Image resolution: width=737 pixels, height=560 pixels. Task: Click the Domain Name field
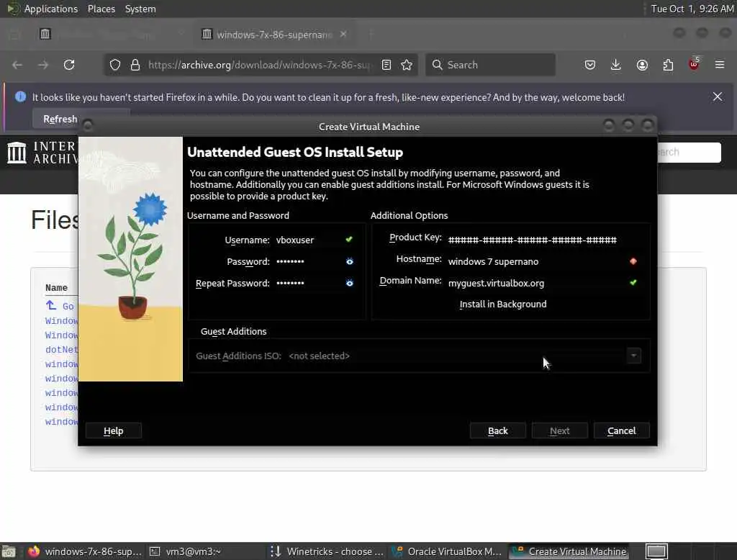(x=537, y=283)
